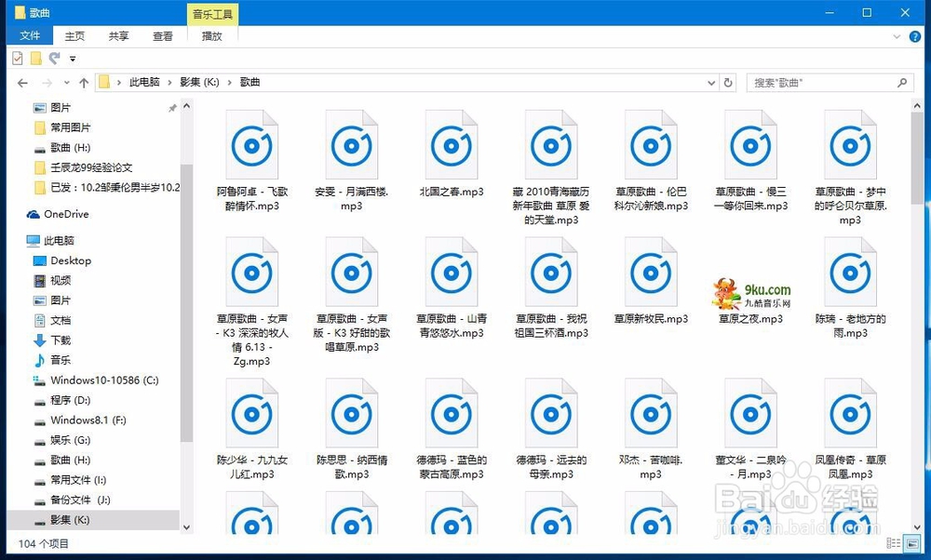Image resolution: width=931 pixels, height=560 pixels.
Task: Open the 播放 tab under 音乐工具
Action: click(212, 36)
